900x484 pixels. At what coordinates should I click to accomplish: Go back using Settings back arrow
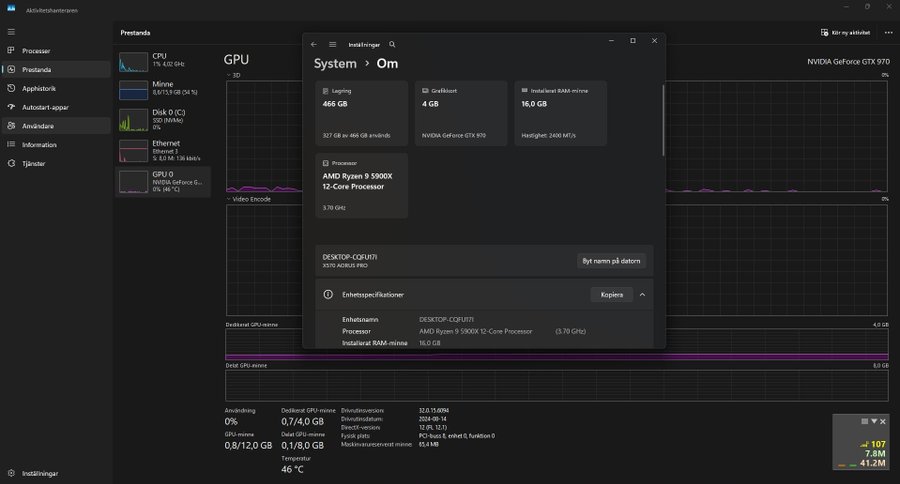click(x=314, y=44)
